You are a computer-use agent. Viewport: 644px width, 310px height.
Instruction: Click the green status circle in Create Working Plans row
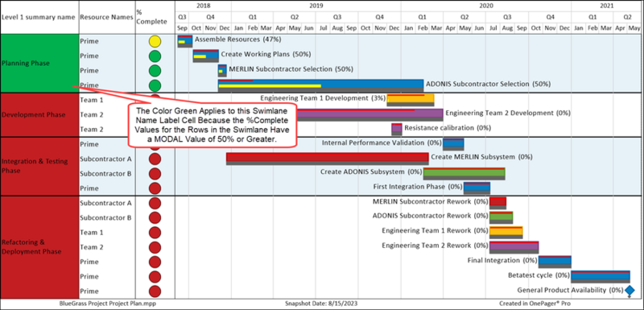click(155, 56)
